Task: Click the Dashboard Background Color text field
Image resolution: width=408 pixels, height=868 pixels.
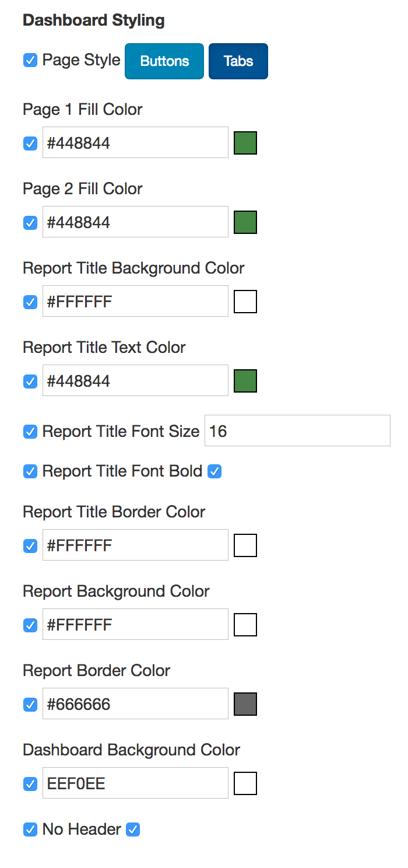Action: click(135, 783)
